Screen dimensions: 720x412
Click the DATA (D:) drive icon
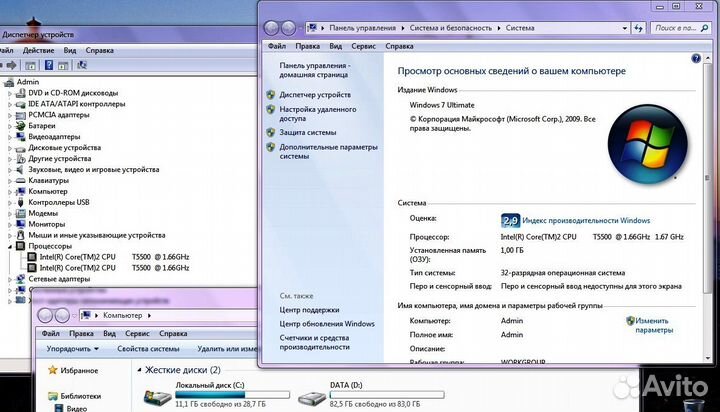click(312, 397)
